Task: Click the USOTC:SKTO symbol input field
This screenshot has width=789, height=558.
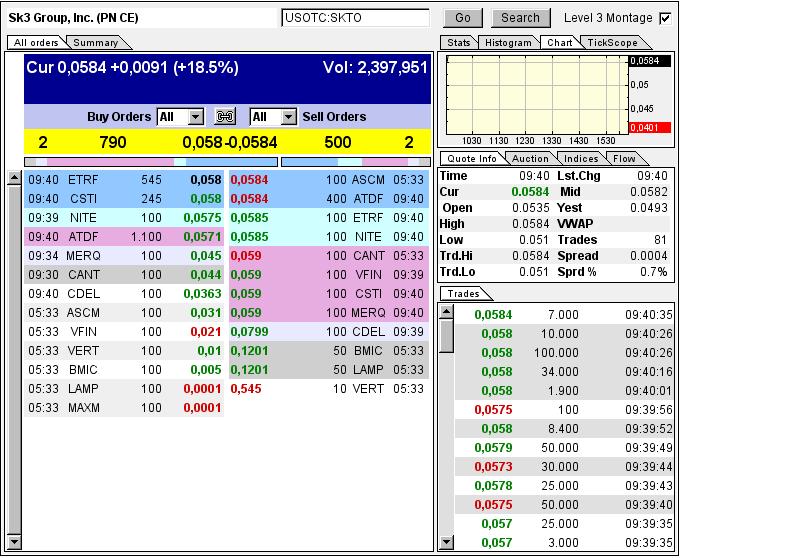Action: pyautogui.click(x=355, y=18)
